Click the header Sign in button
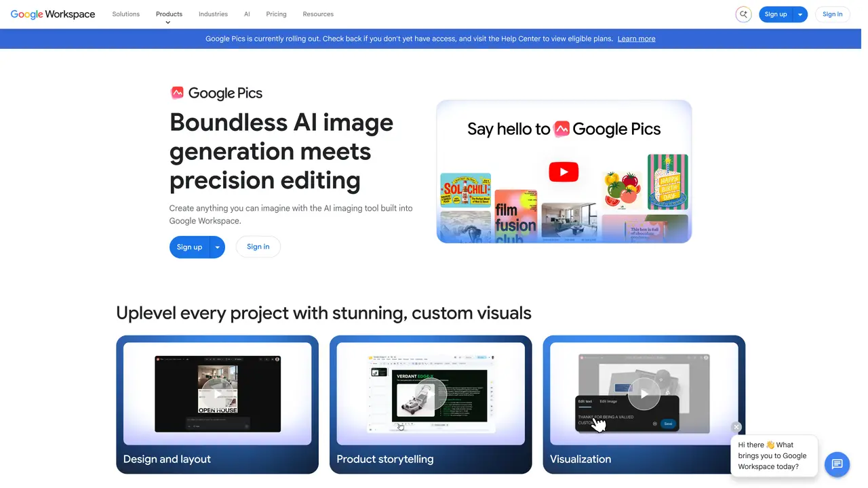This screenshot has width=868, height=488. coord(832,14)
